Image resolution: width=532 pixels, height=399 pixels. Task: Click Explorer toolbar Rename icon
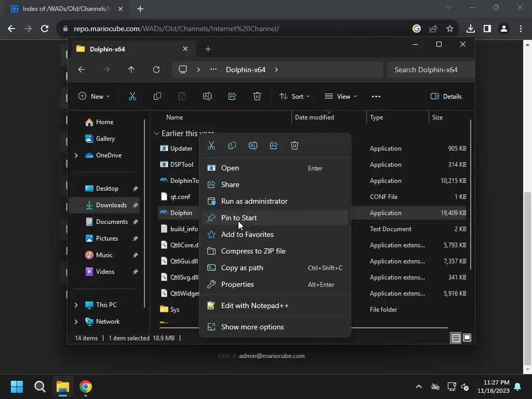point(207,96)
